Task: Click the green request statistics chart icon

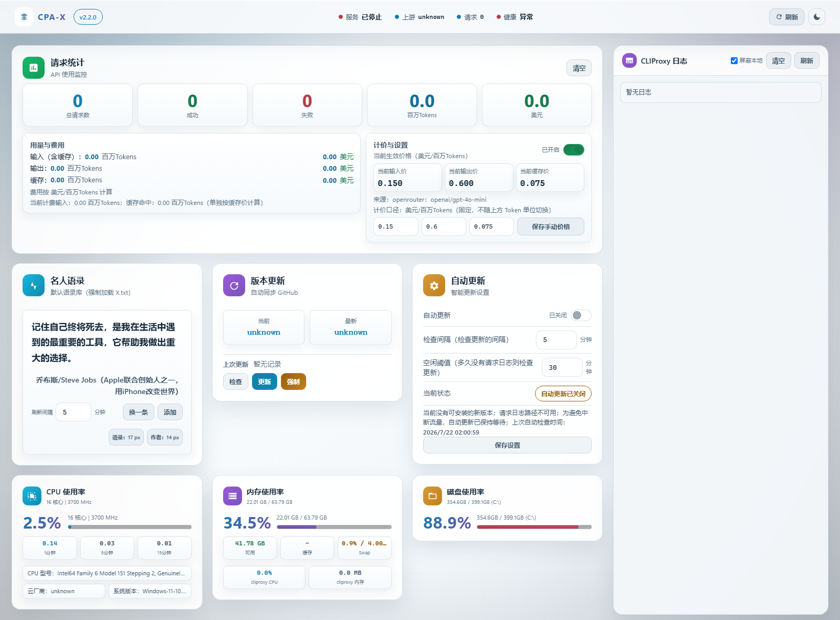Action: [34, 68]
